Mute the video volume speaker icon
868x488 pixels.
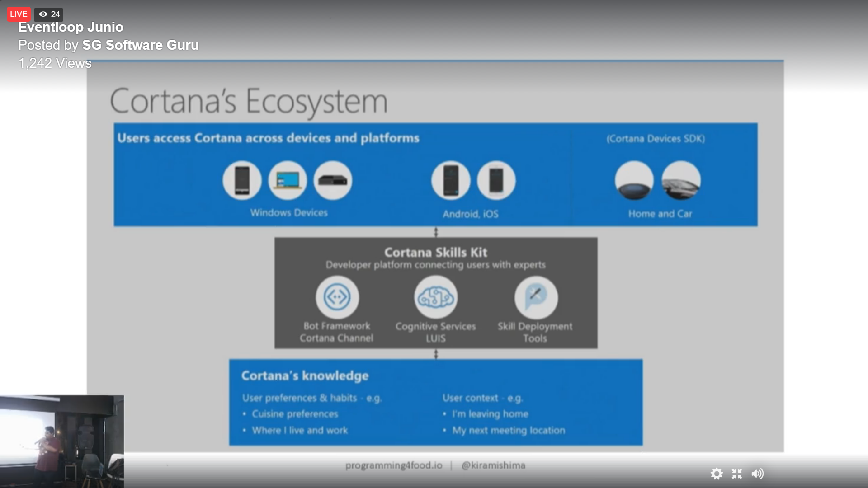(758, 474)
